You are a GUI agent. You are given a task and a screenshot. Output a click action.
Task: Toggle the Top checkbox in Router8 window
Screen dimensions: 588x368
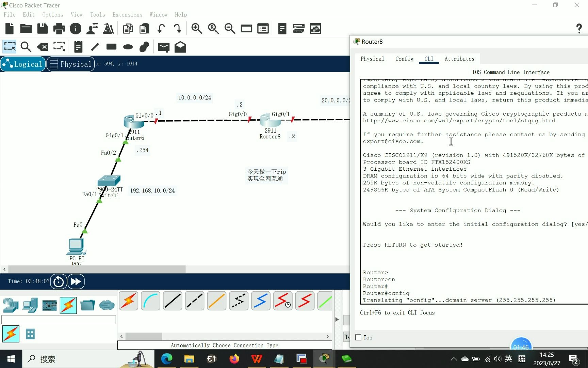(358, 337)
